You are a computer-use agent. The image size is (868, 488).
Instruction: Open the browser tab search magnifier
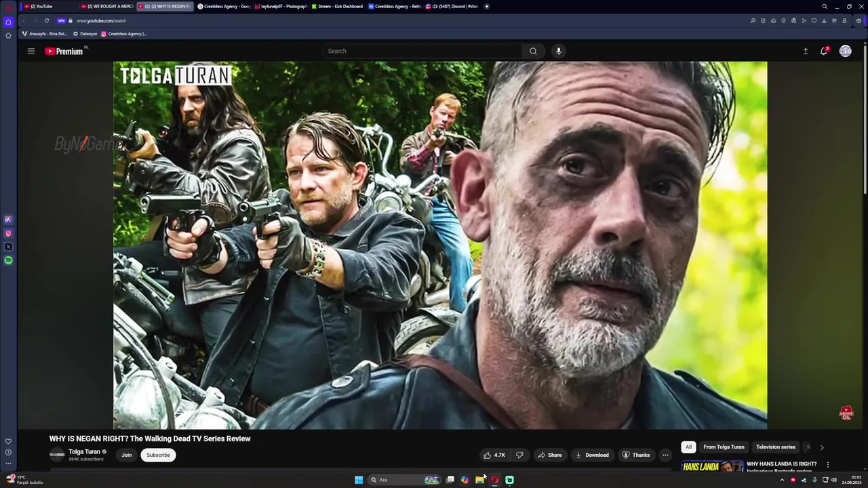coord(825,6)
